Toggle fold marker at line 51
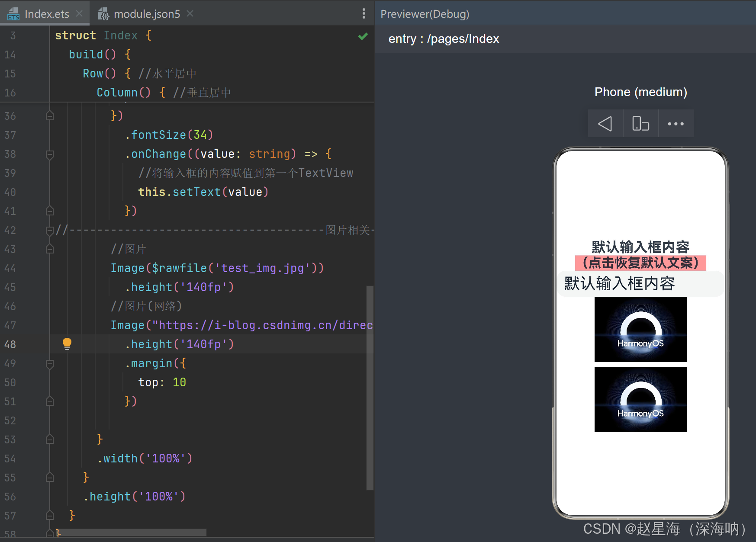 click(50, 401)
